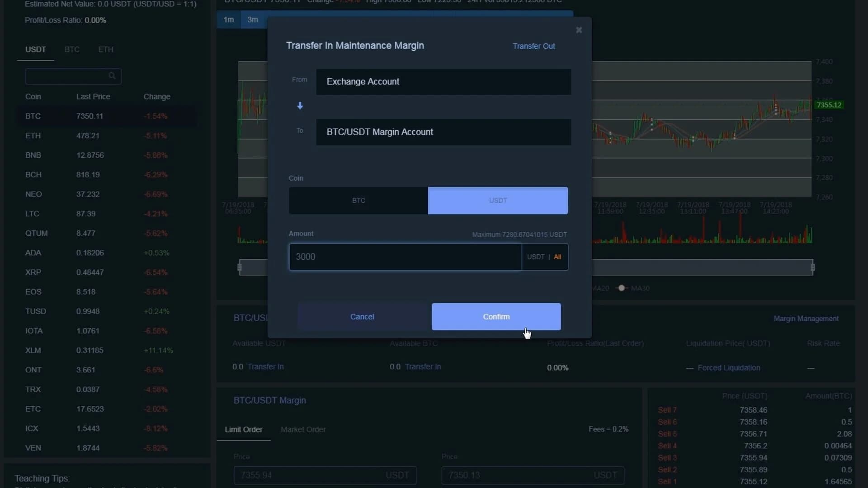Cancel the margin transfer
This screenshot has height=488, width=868.
tap(362, 316)
